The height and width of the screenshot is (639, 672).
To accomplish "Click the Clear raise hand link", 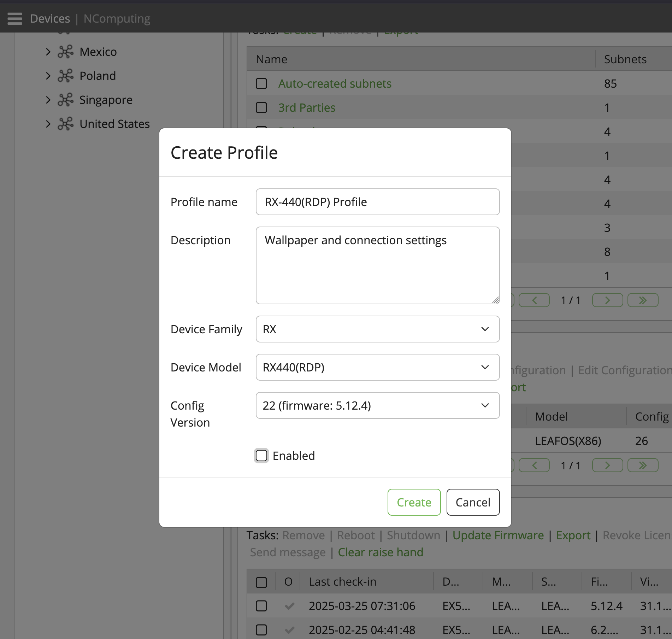I will [x=381, y=552].
